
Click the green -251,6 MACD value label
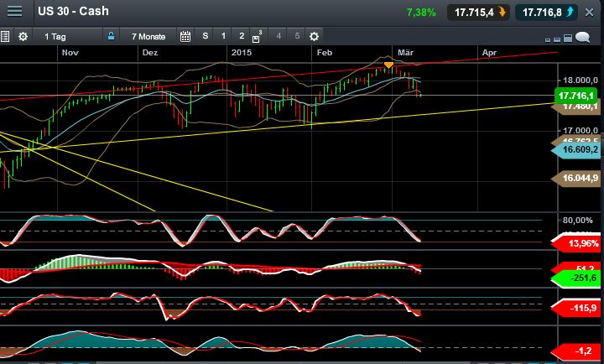(576, 278)
